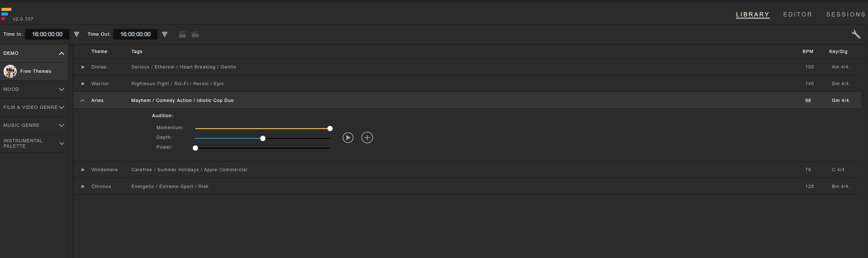Viewport: 868px width, 258px height.
Task: Switch to the EDITOR tab
Action: [x=798, y=14]
